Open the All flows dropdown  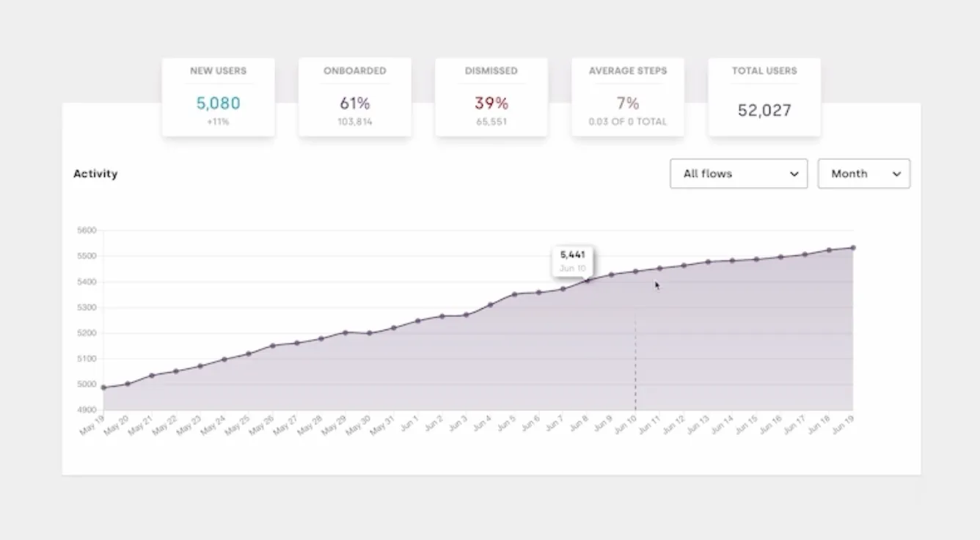point(738,174)
